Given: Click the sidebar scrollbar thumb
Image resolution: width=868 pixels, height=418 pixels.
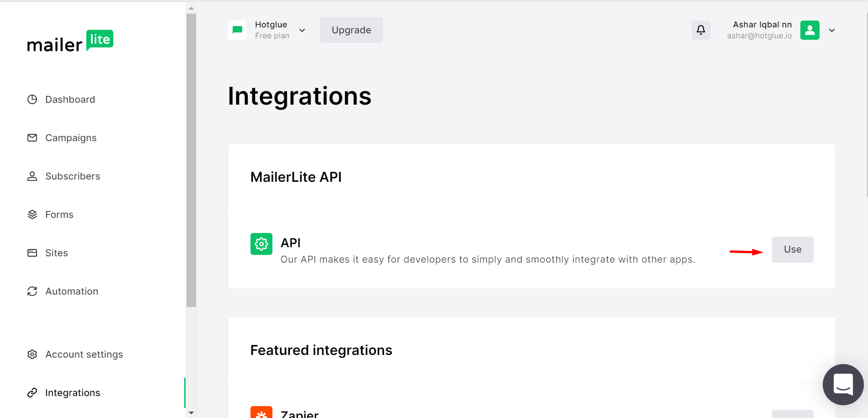Looking at the screenshot, I should 191,160.
